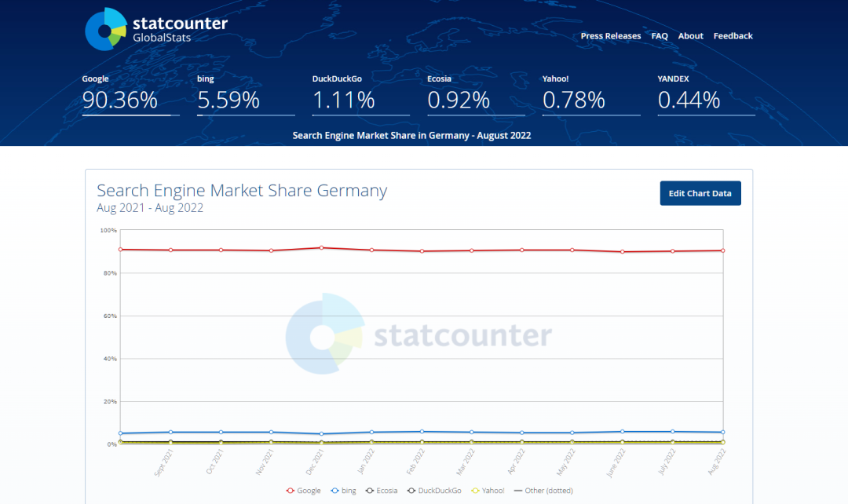Click the yellow Yahoo! legend marker

[475, 491]
